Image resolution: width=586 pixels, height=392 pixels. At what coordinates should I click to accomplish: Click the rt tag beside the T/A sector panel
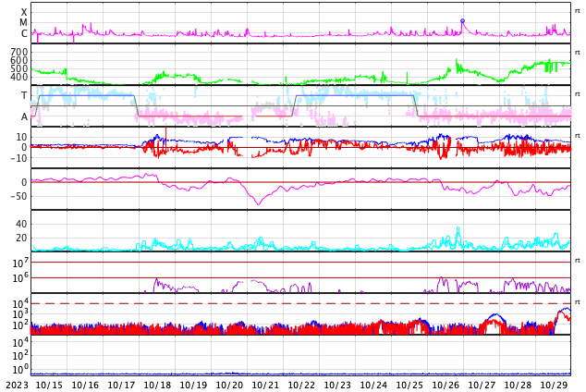tap(578, 93)
